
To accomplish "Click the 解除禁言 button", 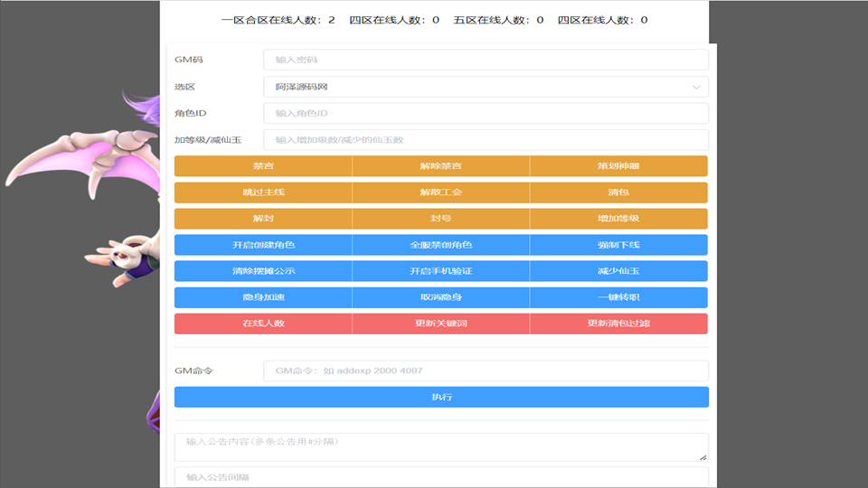I will click(440, 166).
